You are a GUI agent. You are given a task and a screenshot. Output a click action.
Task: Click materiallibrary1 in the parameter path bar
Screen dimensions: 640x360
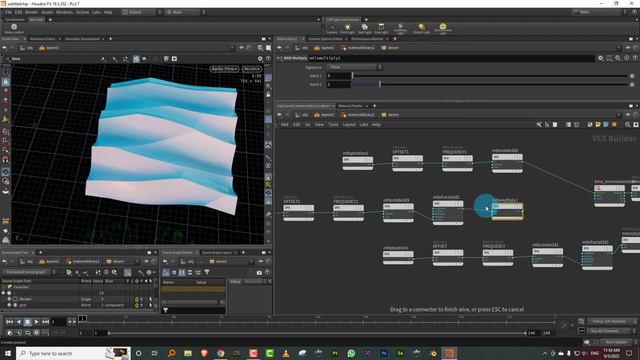(x=358, y=48)
